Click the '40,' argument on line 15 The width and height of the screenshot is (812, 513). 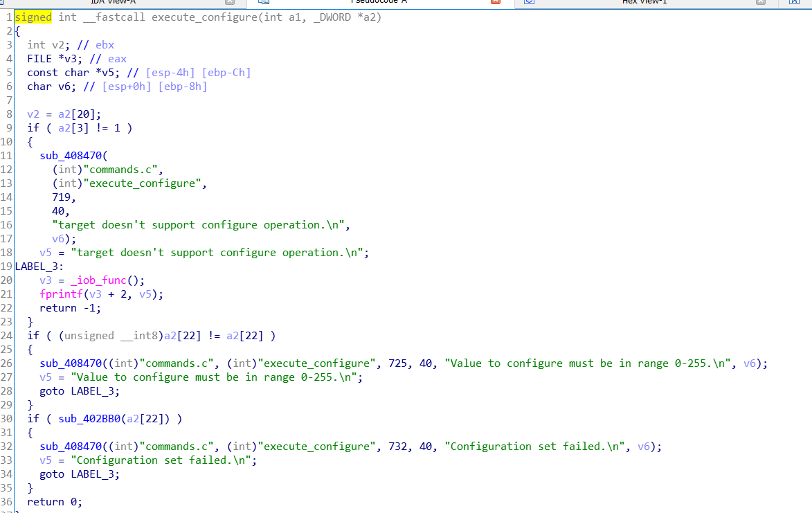click(x=61, y=211)
